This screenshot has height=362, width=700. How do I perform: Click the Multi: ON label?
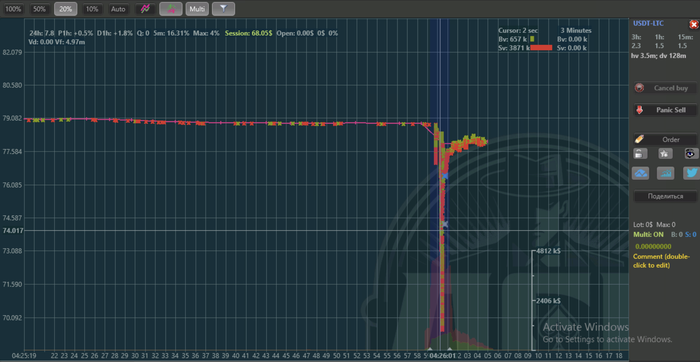tap(647, 235)
